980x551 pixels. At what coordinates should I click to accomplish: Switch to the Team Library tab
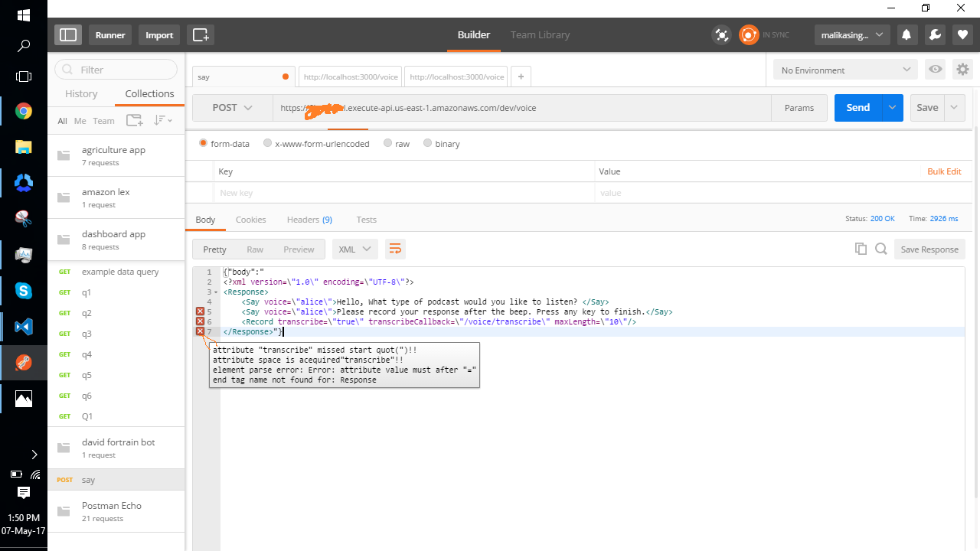click(x=541, y=34)
